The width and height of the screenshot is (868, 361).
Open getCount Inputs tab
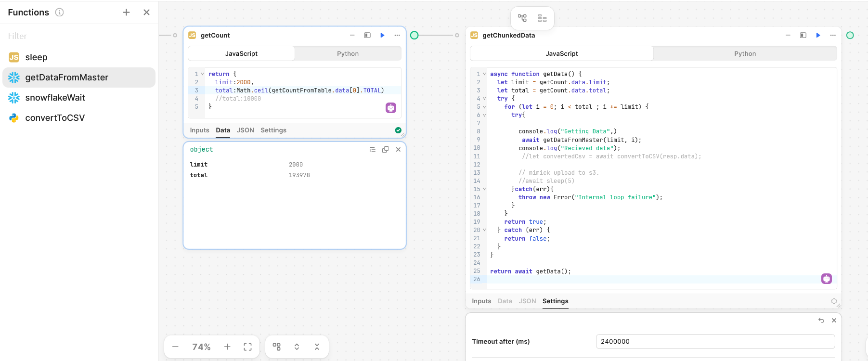click(199, 130)
